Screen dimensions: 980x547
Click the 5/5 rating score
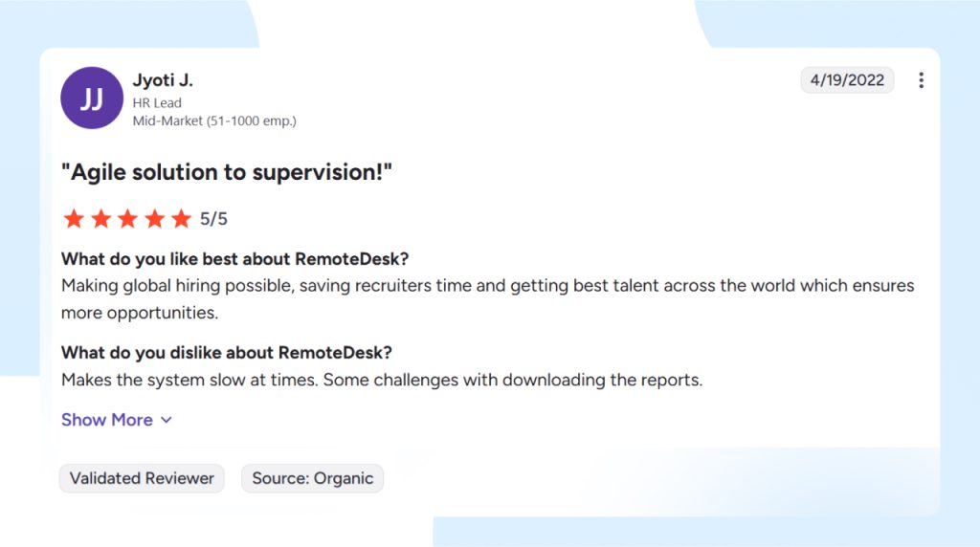(213, 219)
